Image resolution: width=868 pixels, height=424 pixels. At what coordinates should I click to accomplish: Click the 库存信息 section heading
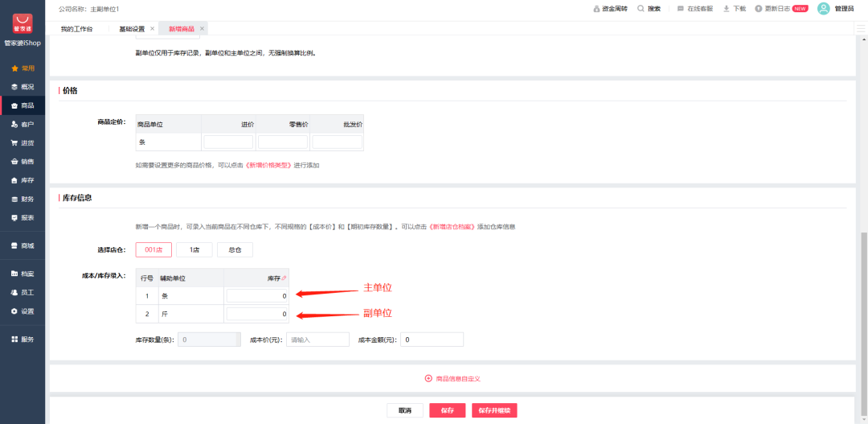tap(77, 197)
